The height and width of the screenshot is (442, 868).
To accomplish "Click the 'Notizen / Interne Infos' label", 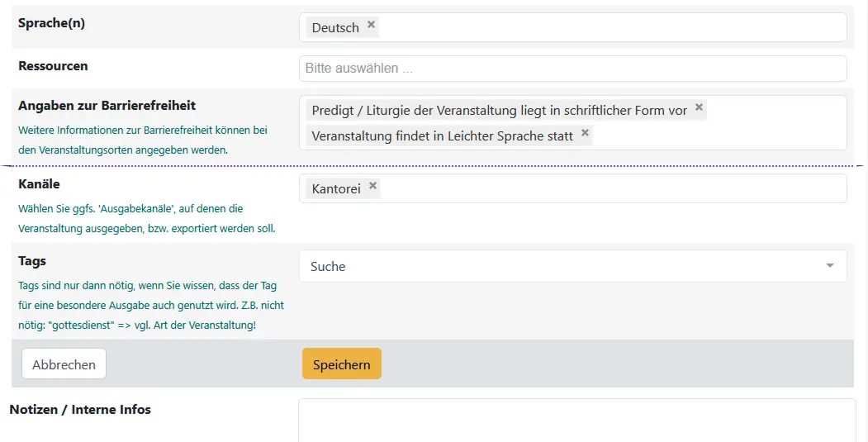I will 80,409.
